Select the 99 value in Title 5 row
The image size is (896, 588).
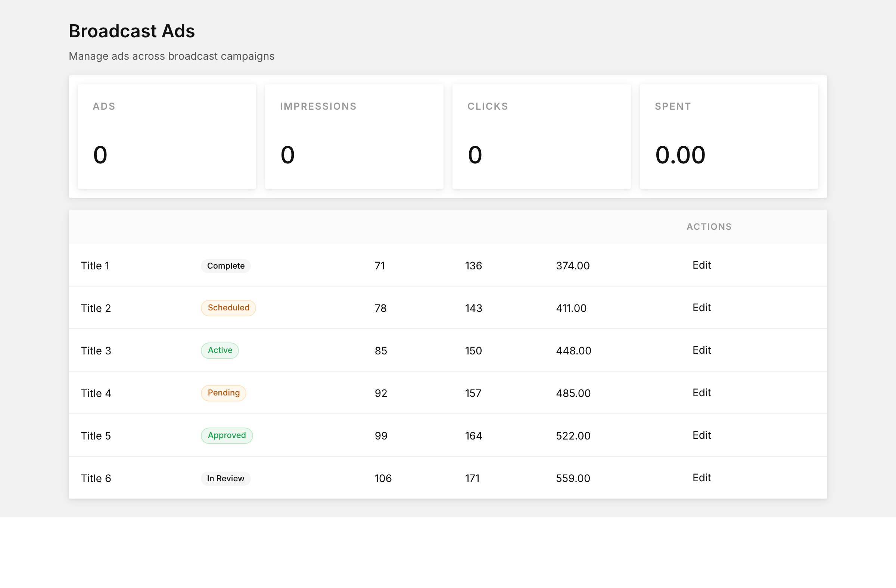point(380,436)
